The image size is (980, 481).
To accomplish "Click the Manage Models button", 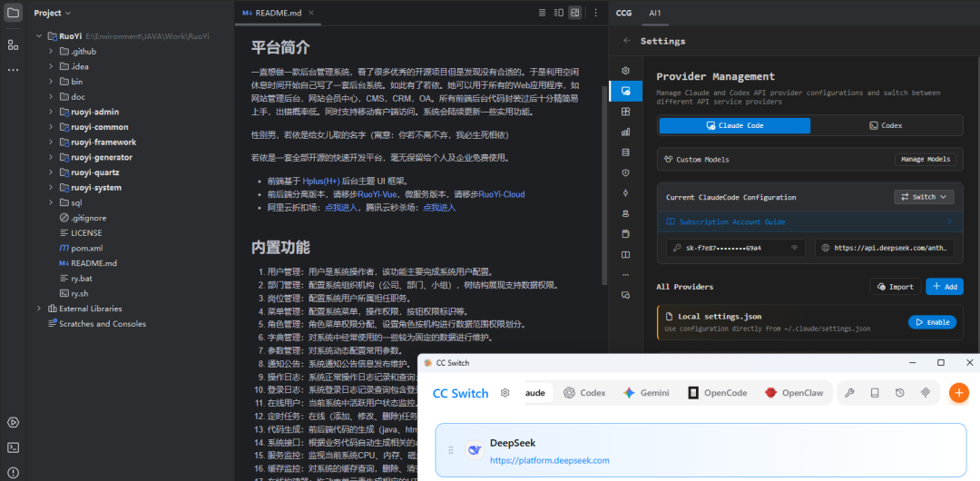I will 926,160.
